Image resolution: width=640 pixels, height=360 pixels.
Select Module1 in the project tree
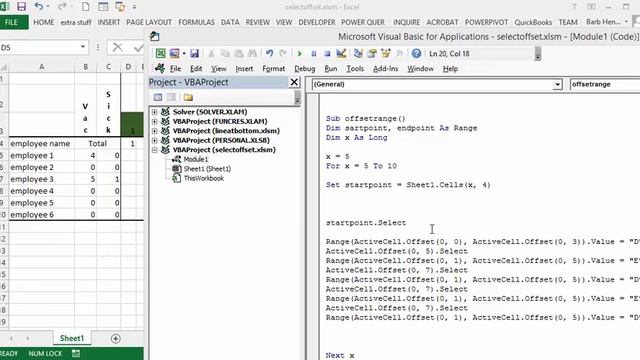point(196,159)
